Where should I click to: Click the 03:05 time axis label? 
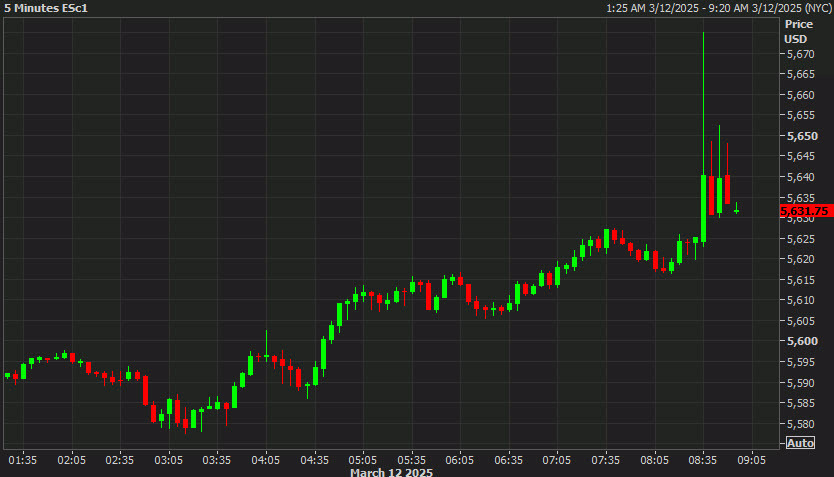[169, 460]
